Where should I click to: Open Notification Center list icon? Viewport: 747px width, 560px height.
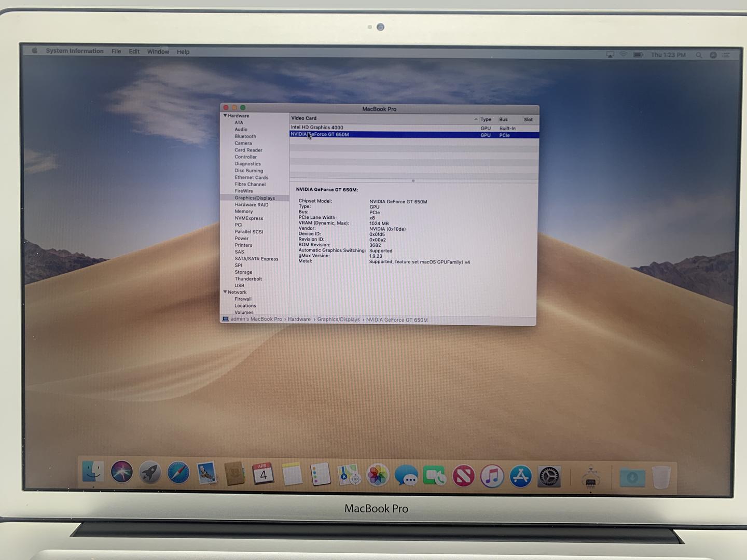(x=726, y=55)
